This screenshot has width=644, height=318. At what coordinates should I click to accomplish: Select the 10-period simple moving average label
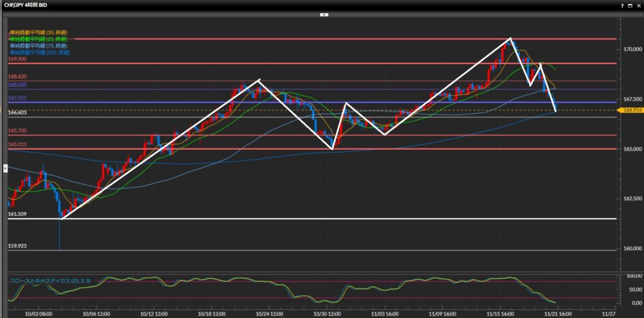click(x=38, y=32)
